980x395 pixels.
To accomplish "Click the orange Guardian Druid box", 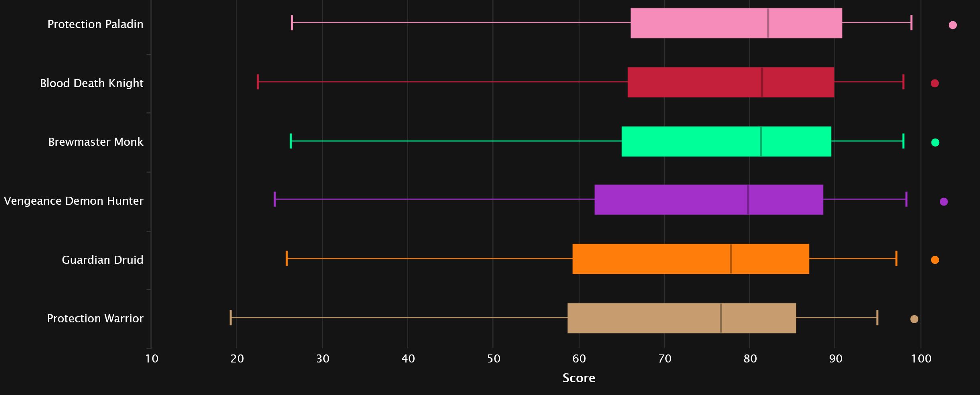I will [690, 259].
